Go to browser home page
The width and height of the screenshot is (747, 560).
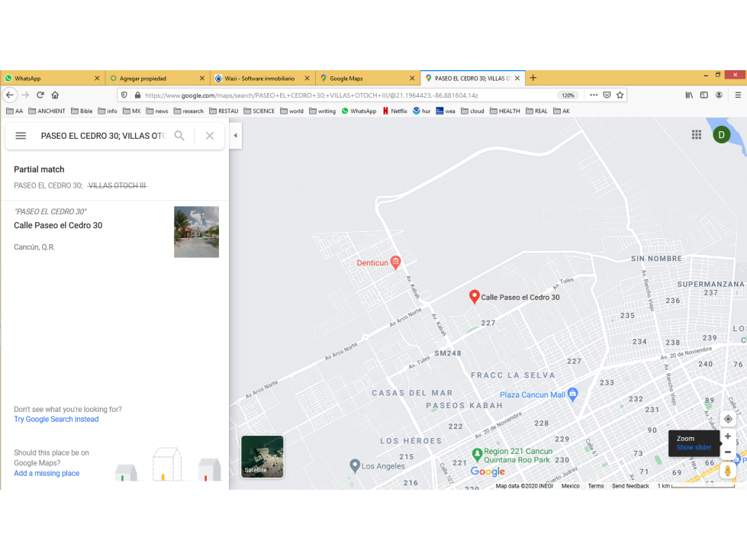coord(55,95)
